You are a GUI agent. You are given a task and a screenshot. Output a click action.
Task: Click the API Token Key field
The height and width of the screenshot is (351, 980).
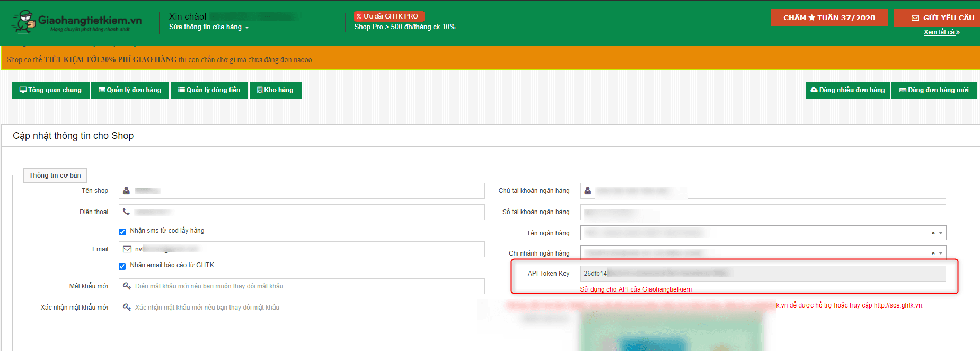[763, 274]
